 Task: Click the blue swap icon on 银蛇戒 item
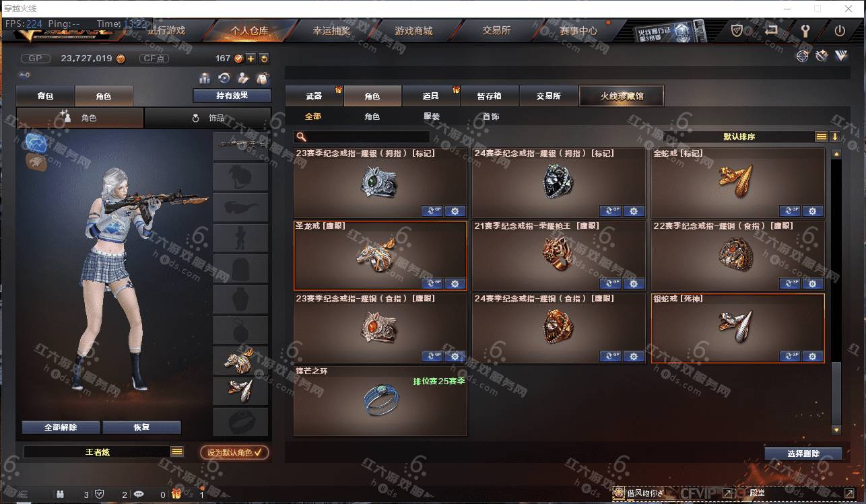point(790,357)
